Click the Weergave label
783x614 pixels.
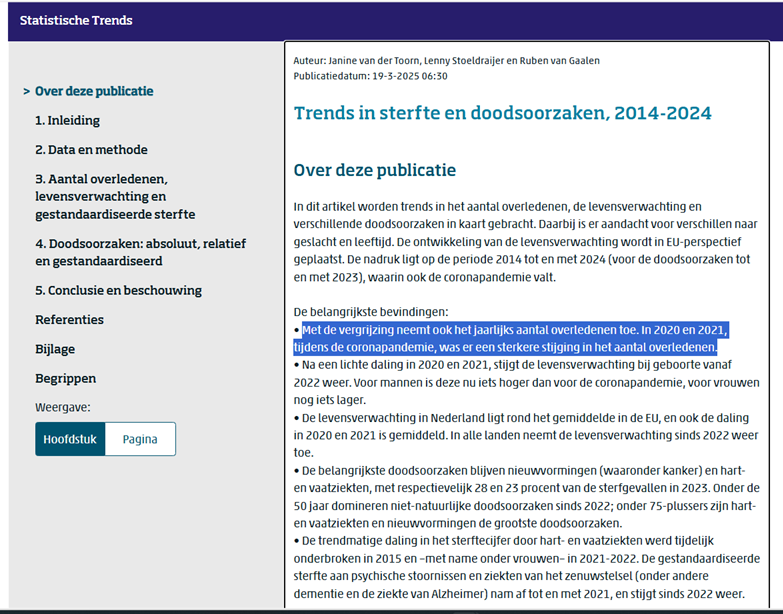click(x=63, y=408)
